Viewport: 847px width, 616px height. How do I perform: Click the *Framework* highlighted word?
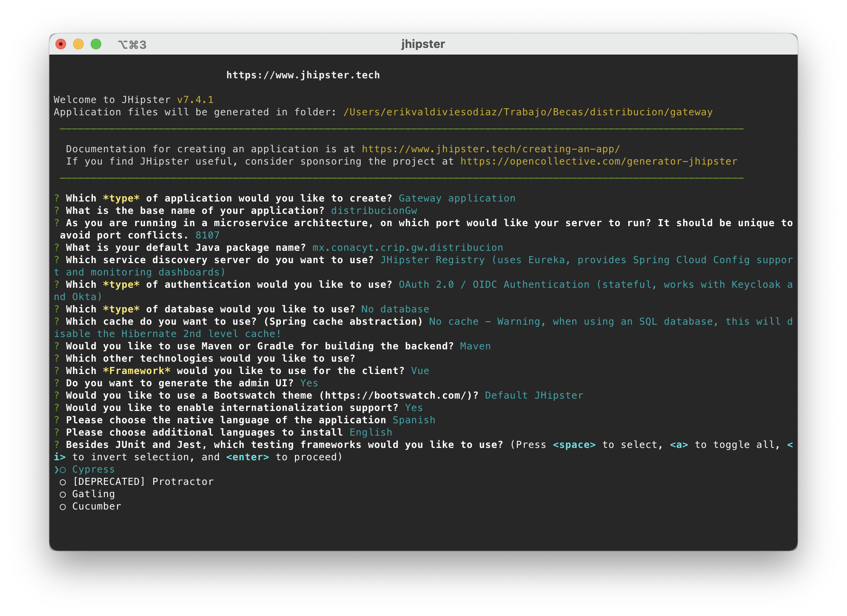[x=136, y=371]
